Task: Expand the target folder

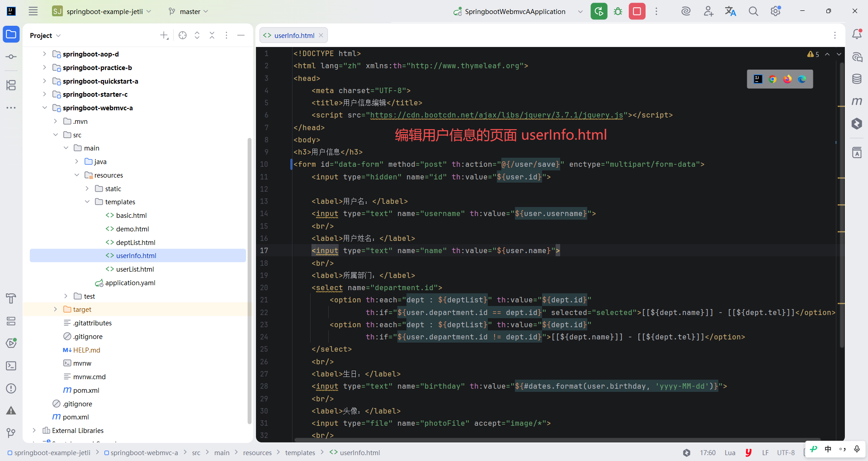Action: click(x=55, y=309)
